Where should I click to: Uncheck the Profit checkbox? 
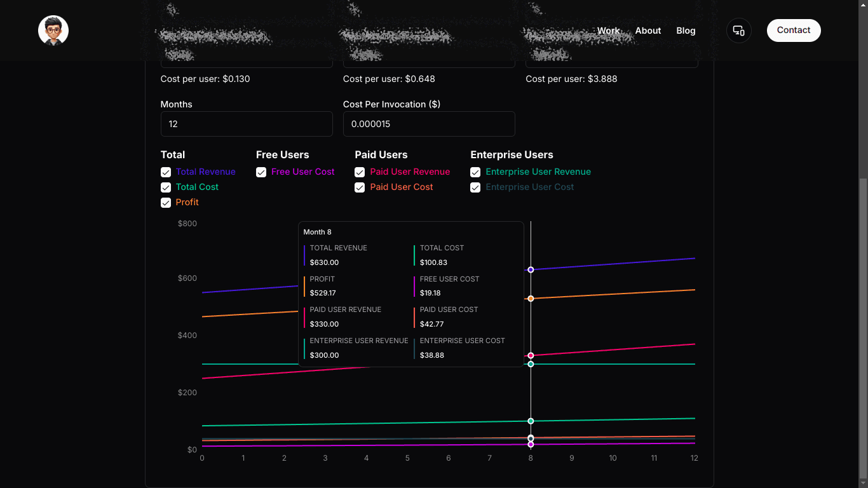(165, 202)
